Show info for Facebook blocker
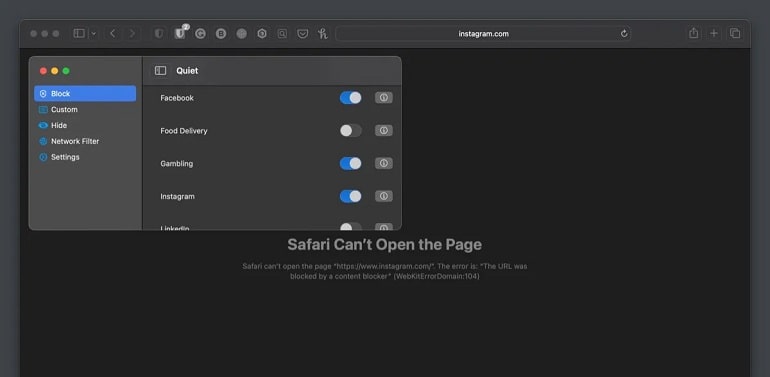This screenshot has width=770, height=377. (384, 98)
